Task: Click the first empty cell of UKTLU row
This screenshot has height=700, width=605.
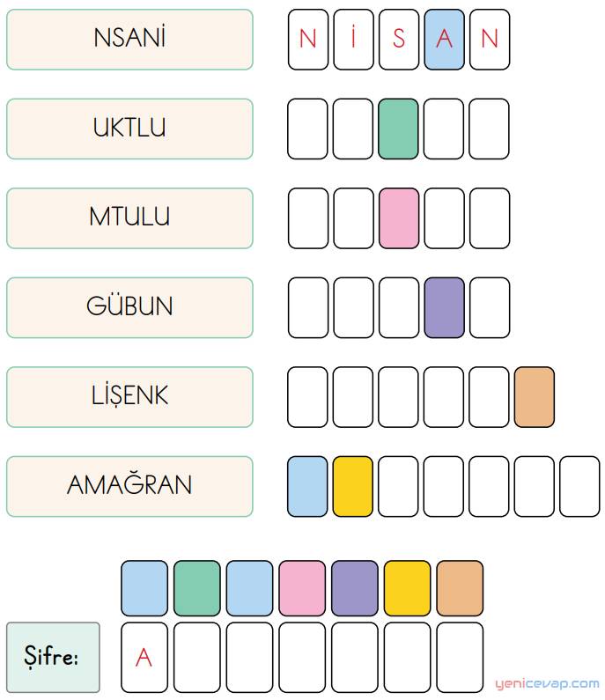Action: coord(307,129)
